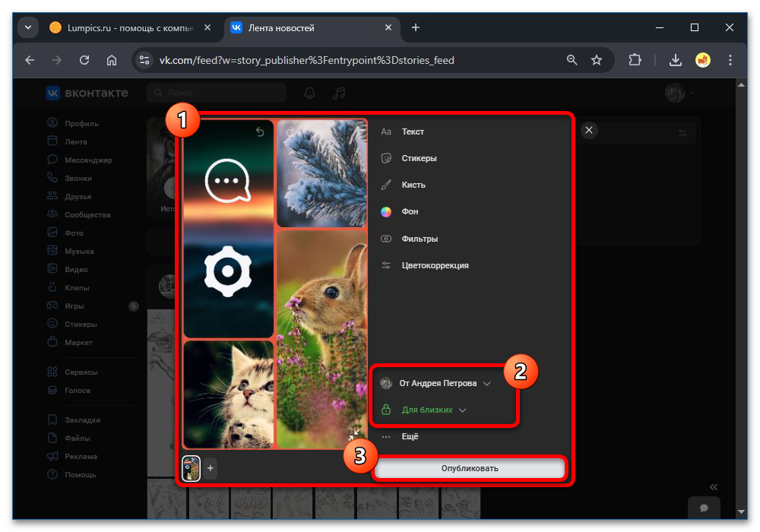760x532 pixels.
Task: Select the Кисть brush tool
Action: [413, 185]
